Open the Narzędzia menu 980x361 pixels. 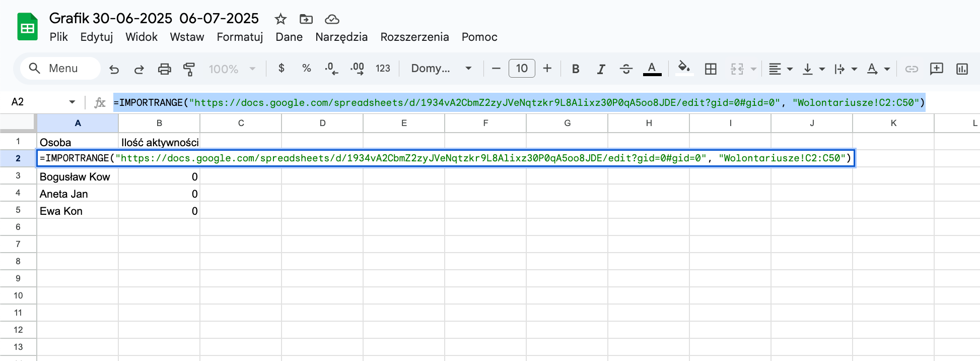pyautogui.click(x=341, y=37)
